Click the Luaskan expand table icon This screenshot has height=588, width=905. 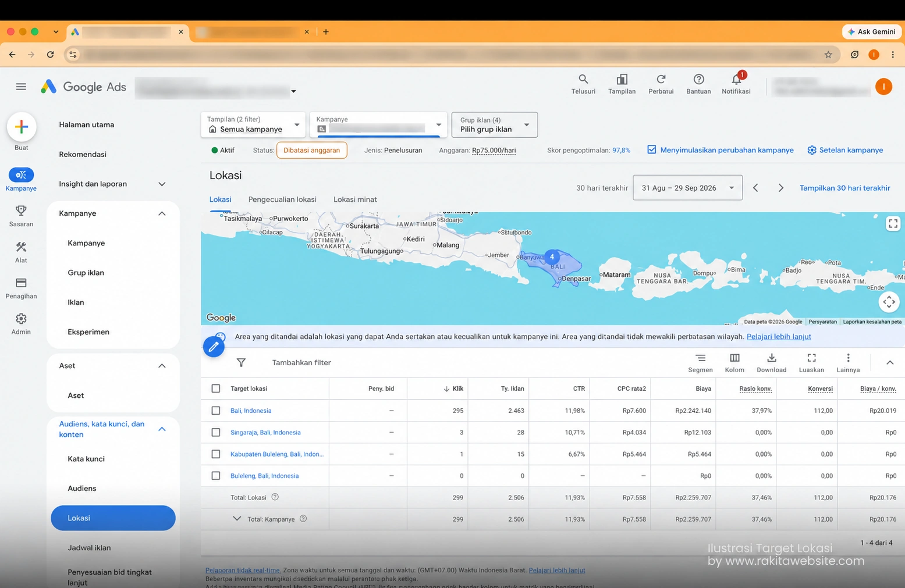[x=811, y=358]
